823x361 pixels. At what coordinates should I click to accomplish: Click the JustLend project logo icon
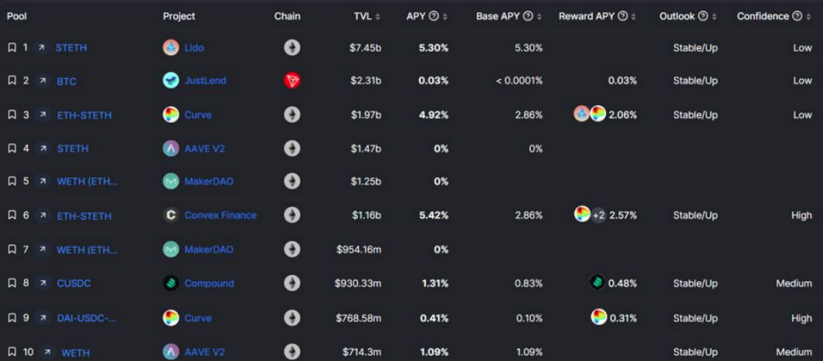tap(171, 81)
